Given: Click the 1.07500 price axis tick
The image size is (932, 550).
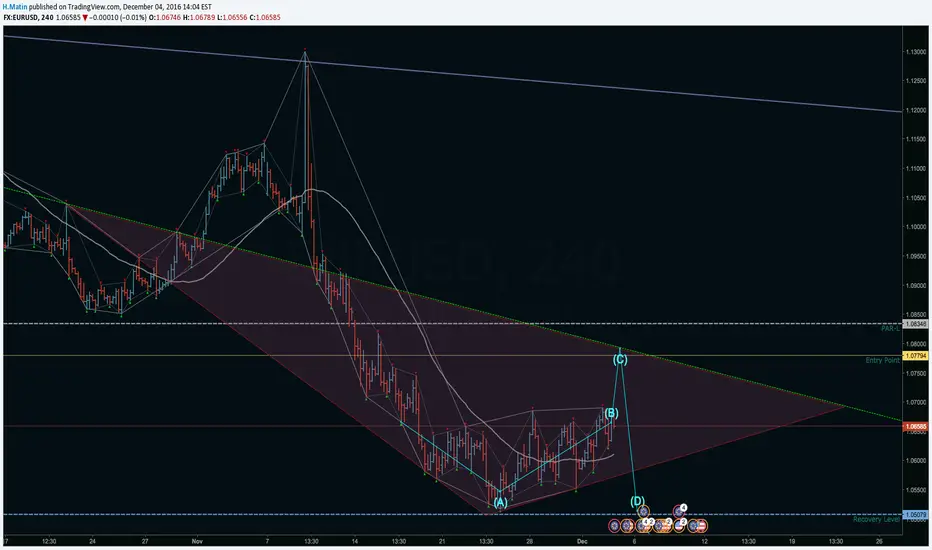Looking at the screenshot, I should click(916, 373).
